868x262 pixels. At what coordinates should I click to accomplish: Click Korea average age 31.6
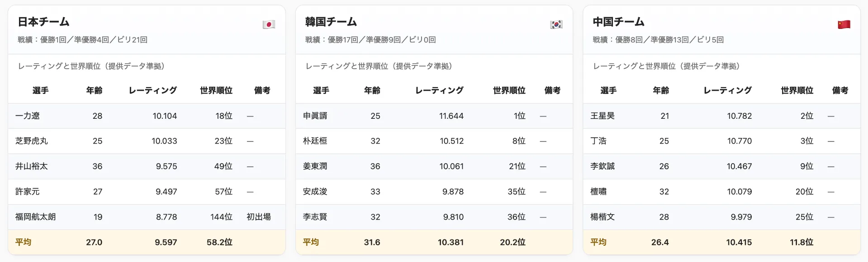click(x=372, y=243)
